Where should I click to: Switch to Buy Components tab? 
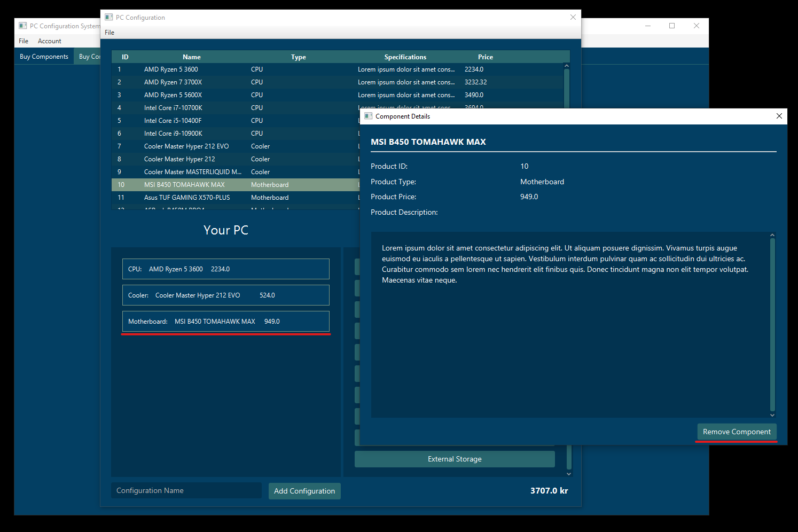(x=44, y=57)
